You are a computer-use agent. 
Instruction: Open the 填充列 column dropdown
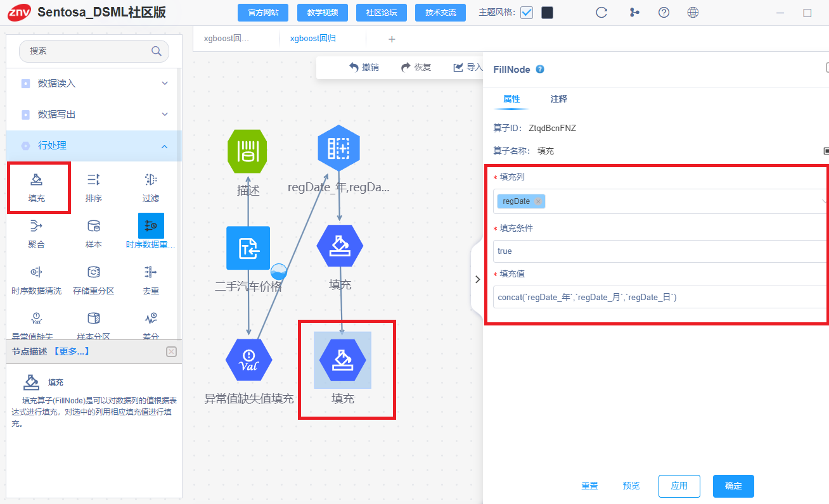[x=661, y=201]
